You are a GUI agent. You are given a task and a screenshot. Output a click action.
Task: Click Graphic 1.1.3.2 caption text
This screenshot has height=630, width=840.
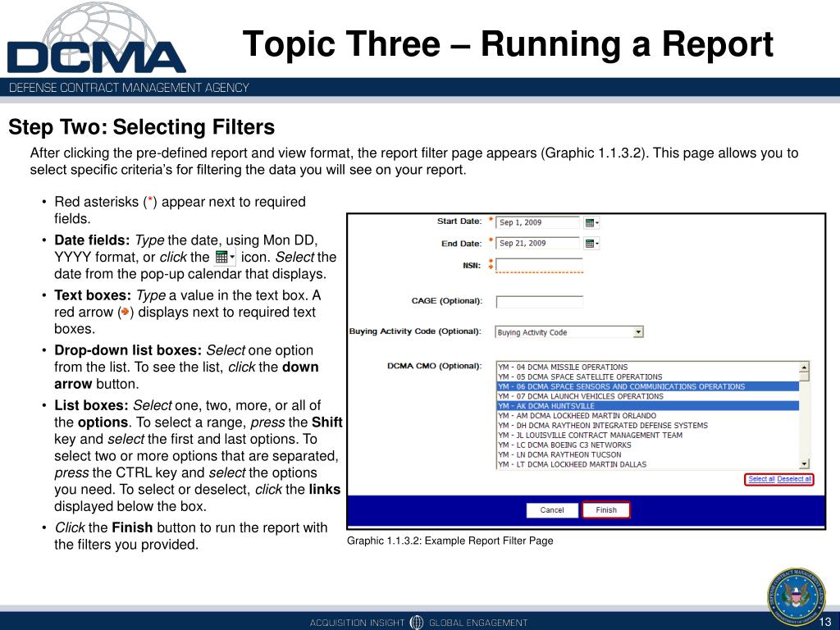coord(450,541)
